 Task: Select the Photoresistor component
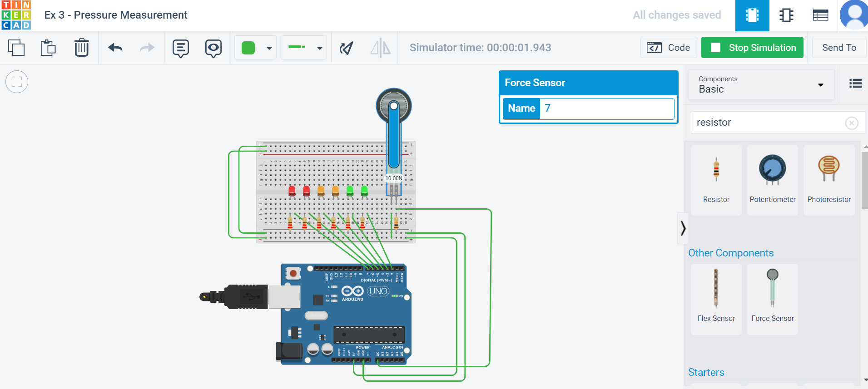pyautogui.click(x=829, y=180)
